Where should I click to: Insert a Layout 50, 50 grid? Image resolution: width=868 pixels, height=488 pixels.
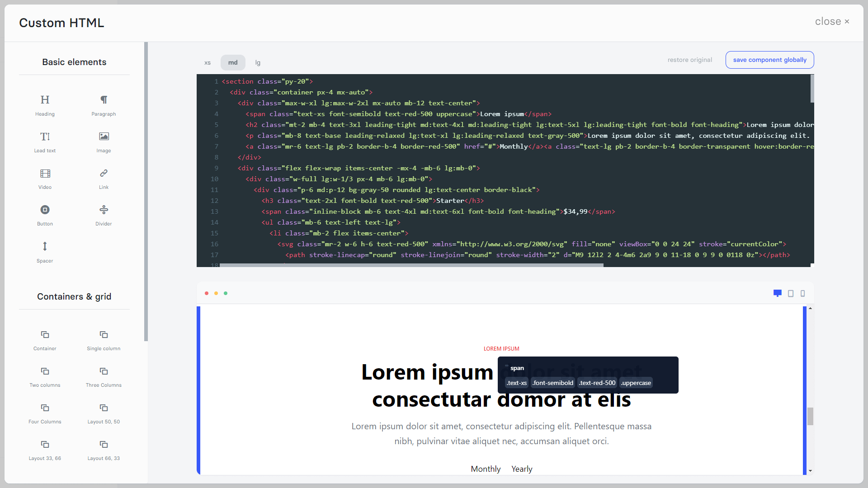click(104, 413)
